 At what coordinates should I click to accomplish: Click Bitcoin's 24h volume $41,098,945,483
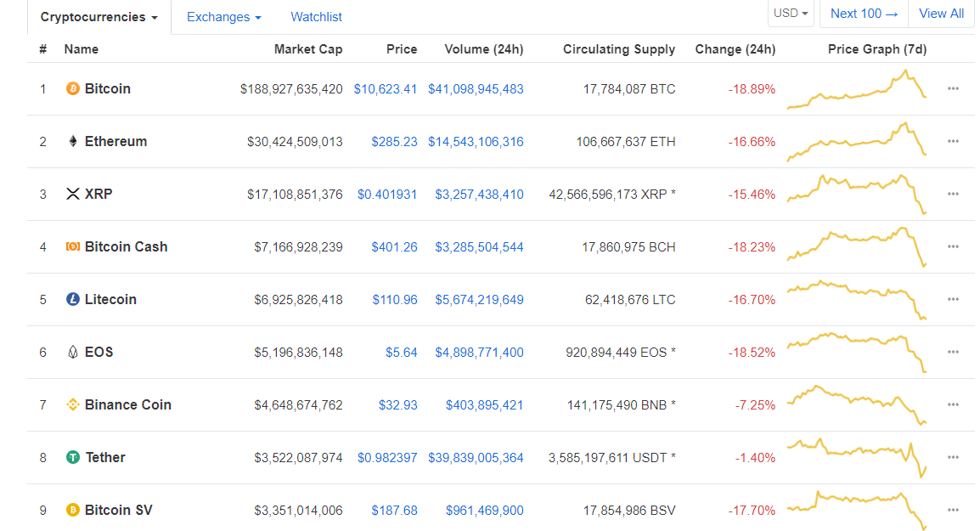point(476,89)
